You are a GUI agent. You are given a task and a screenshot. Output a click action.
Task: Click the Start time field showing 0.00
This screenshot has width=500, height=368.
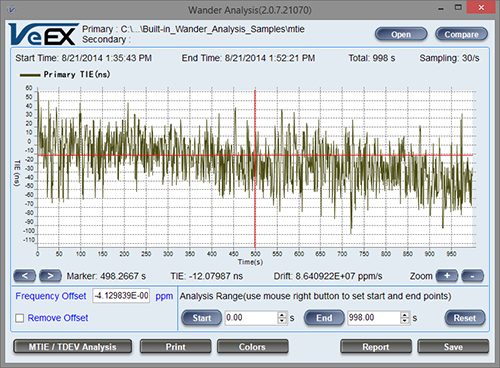251,318
